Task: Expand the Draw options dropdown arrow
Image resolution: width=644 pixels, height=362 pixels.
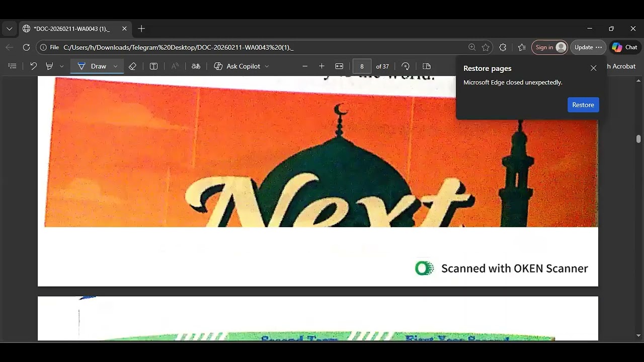Action: click(x=115, y=66)
